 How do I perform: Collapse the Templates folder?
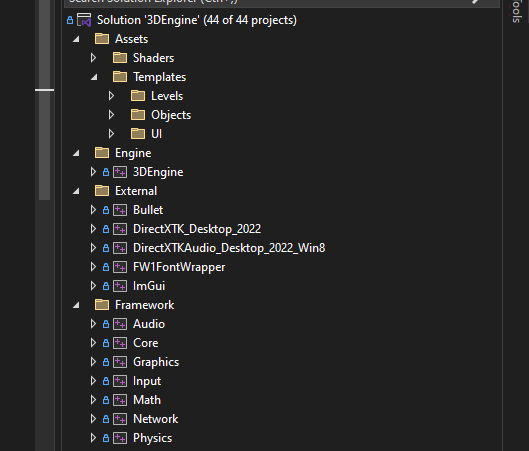[x=94, y=78]
